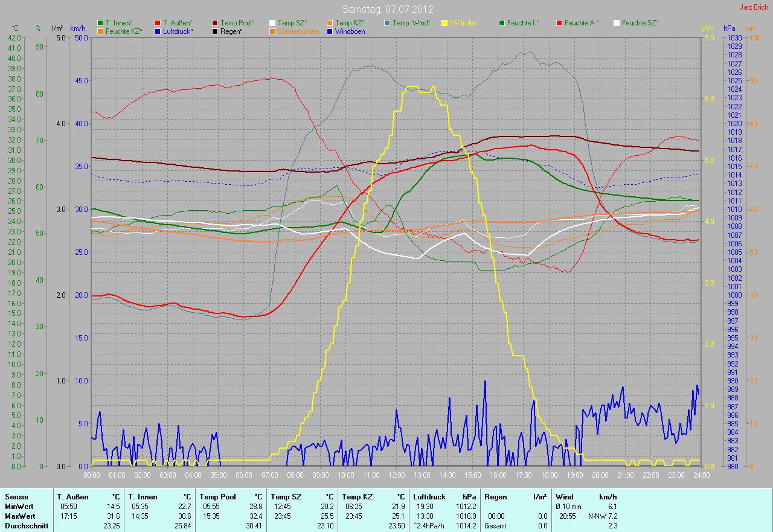Click the 06:00 time axis tick label
Viewport: 773px width, 532px height.
tap(244, 475)
